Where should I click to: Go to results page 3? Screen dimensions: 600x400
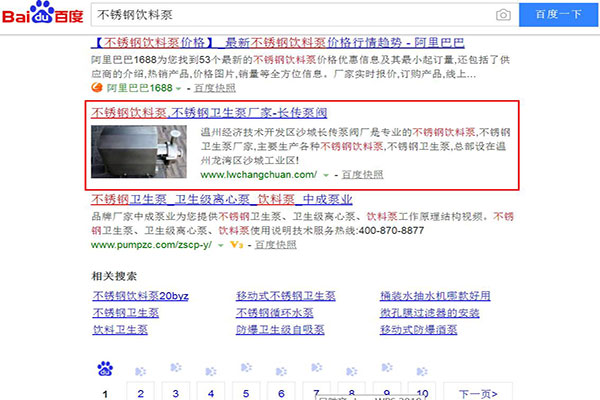point(176,391)
